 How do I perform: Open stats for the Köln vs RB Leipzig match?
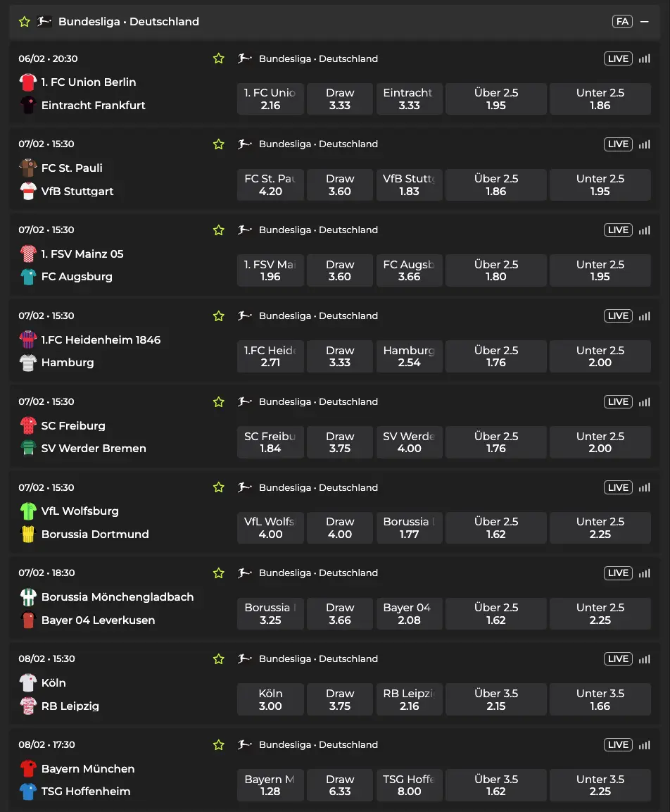(645, 658)
